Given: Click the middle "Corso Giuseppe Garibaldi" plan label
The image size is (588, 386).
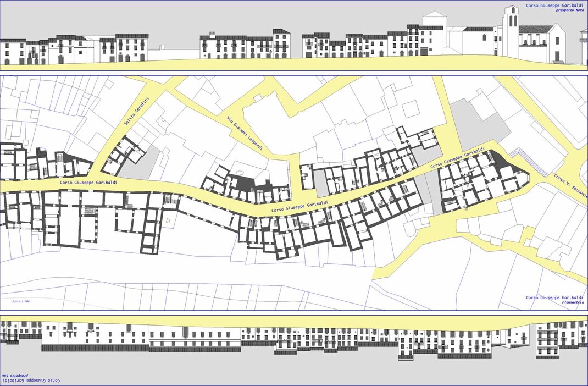Looking at the screenshot, I should [x=299, y=207].
